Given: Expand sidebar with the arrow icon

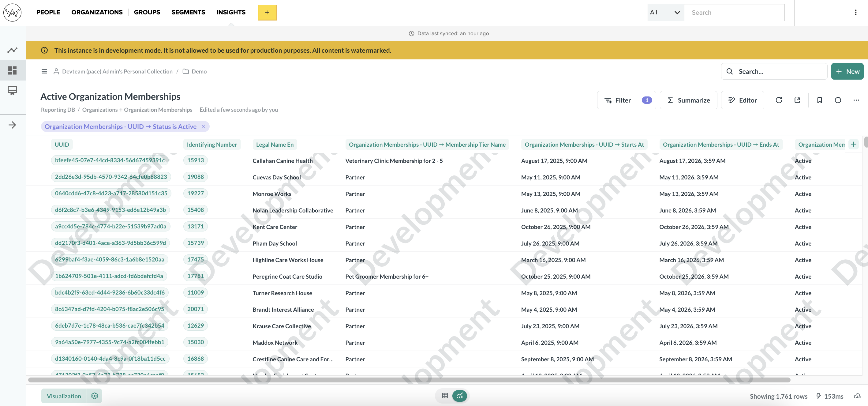Looking at the screenshot, I should click(13, 125).
